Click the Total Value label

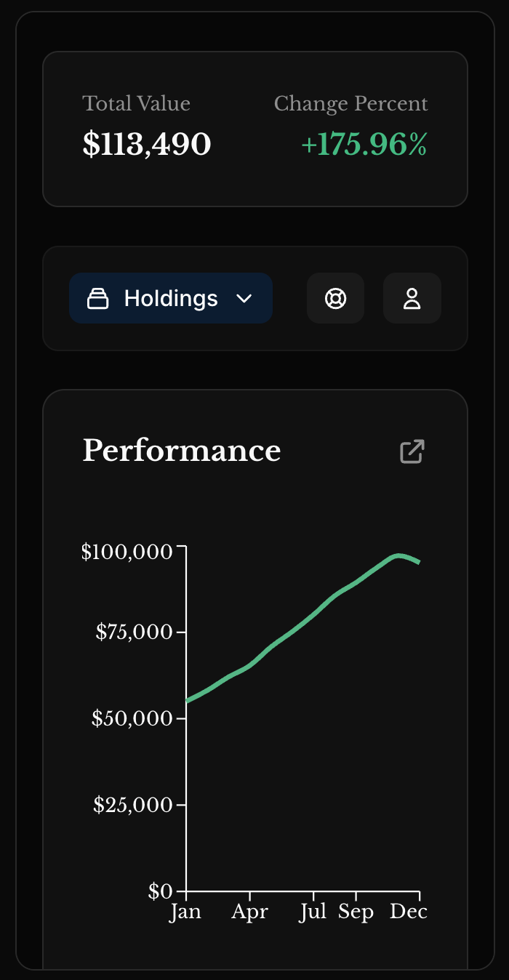pyautogui.click(x=136, y=104)
